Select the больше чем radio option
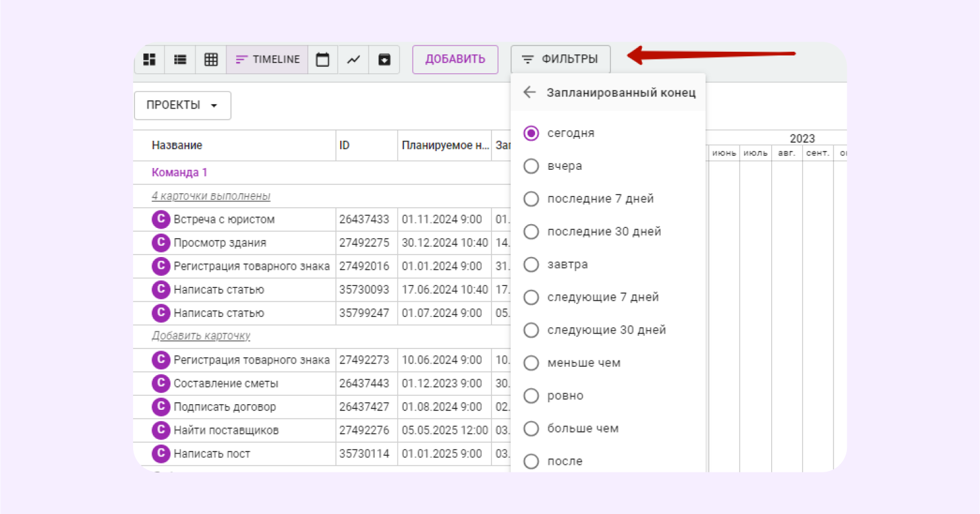This screenshot has height=514, width=980. click(x=531, y=429)
